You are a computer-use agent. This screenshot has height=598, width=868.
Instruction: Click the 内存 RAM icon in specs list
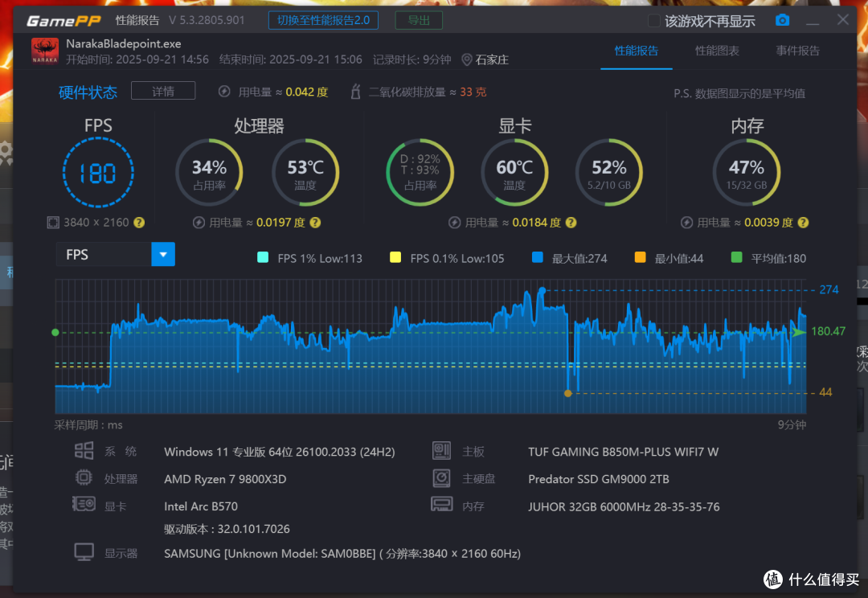(442, 505)
